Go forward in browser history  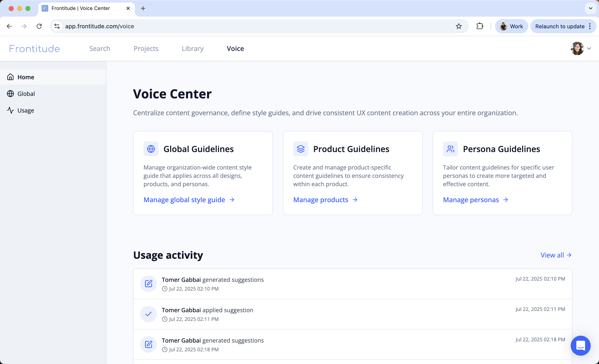(x=24, y=26)
